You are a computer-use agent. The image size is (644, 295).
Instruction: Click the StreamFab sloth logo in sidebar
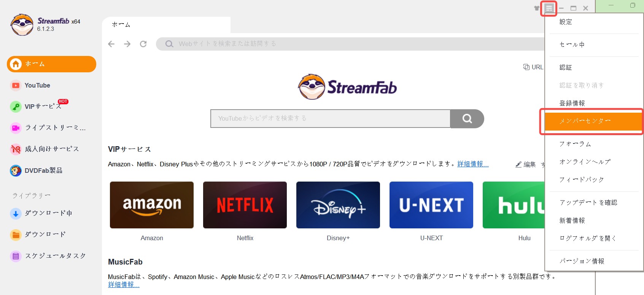22,25
